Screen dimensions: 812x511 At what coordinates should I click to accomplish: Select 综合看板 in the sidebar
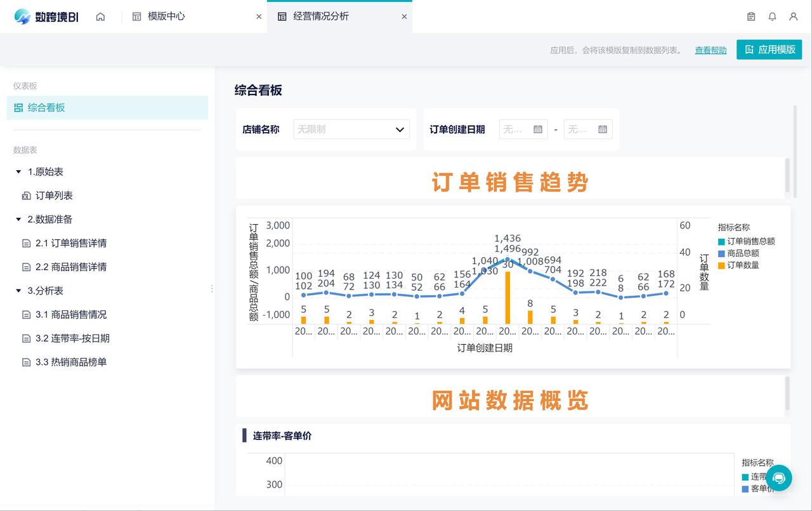[x=107, y=108]
